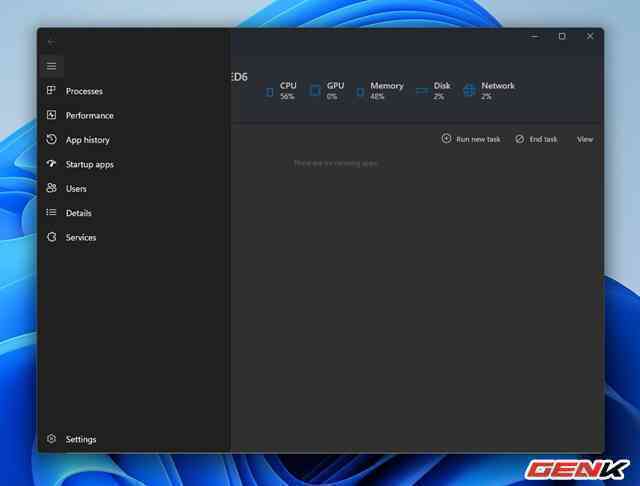Select the Performance icon in sidebar
The width and height of the screenshot is (640, 486).
click(51, 115)
